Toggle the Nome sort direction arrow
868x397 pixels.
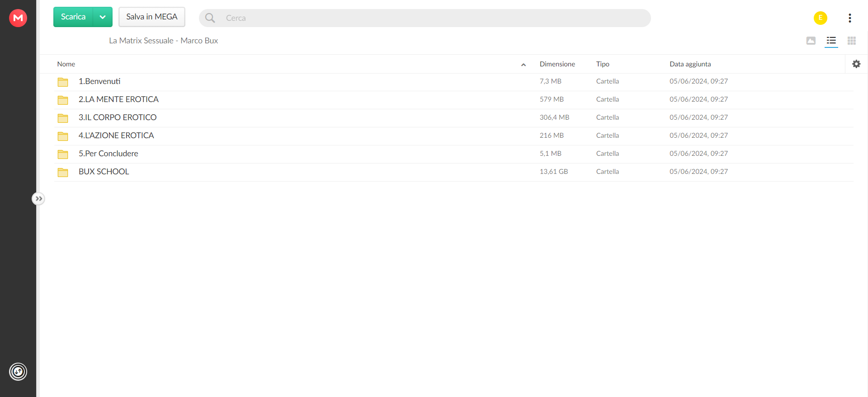(524, 65)
